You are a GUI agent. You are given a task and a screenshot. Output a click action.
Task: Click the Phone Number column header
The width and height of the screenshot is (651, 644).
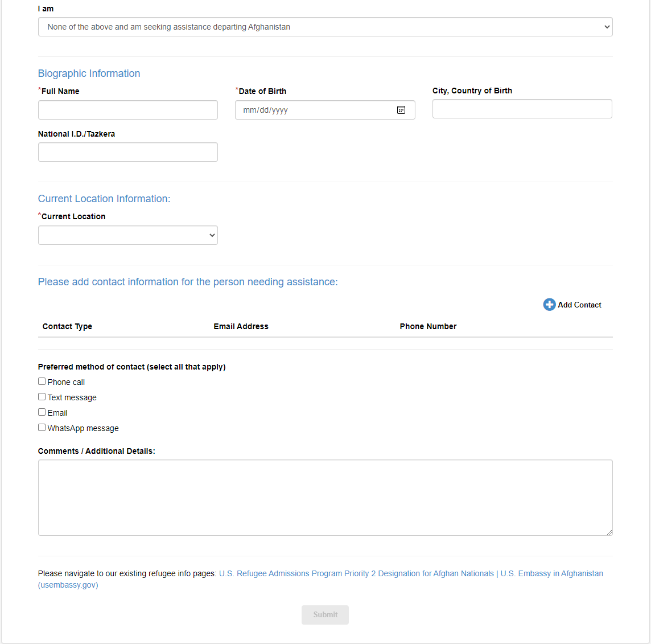(428, 326)
